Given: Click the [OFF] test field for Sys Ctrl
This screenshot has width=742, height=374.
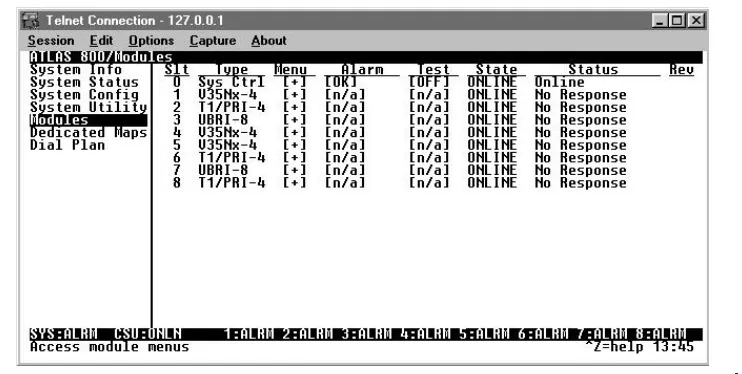Looking at the screenshot, I should 429,82.
